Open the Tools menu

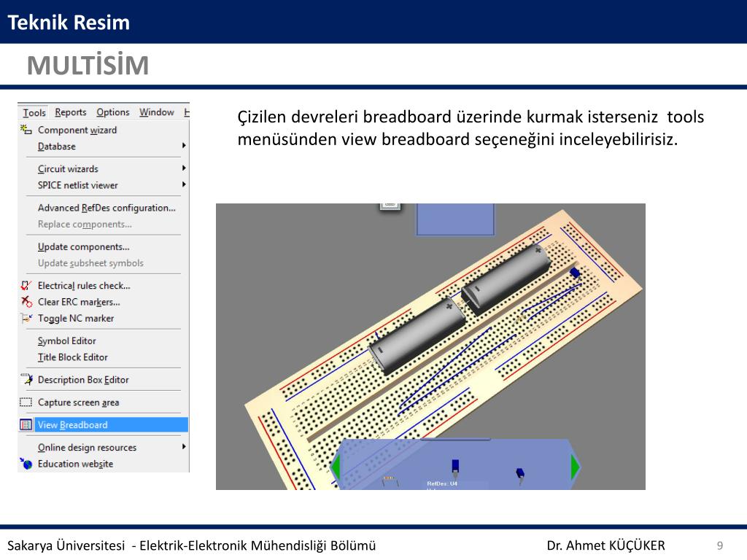tap(34, 112)
